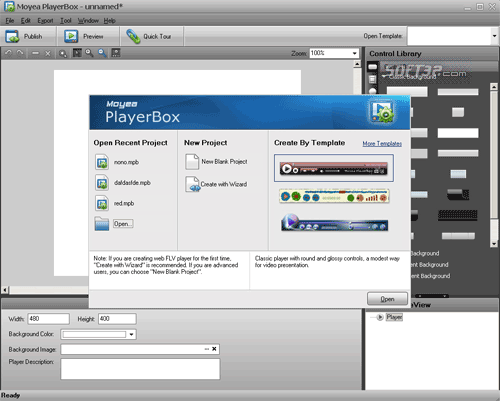This screenshot has width=500, height=401.
Task: Open the Tool menu
Action: coord(66,21)
